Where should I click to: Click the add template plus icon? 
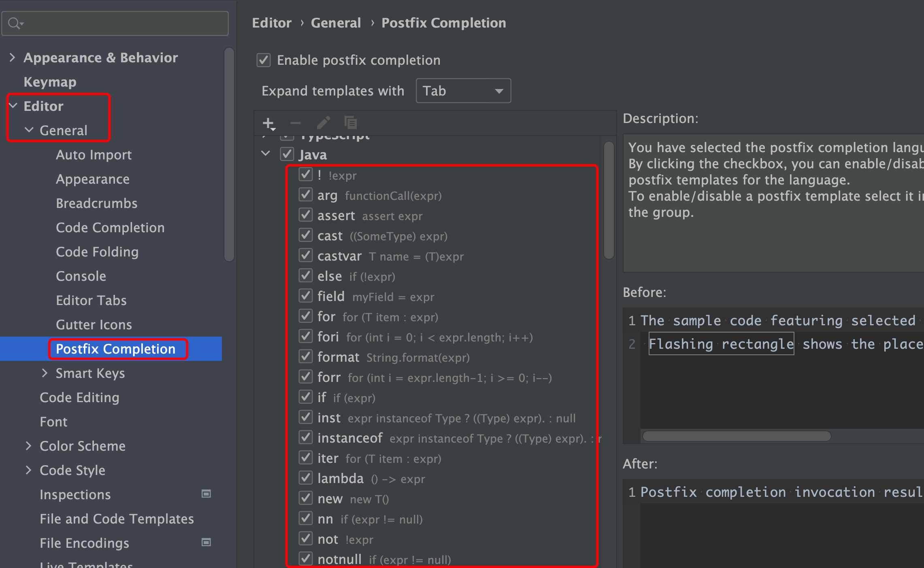pos(268,123)
